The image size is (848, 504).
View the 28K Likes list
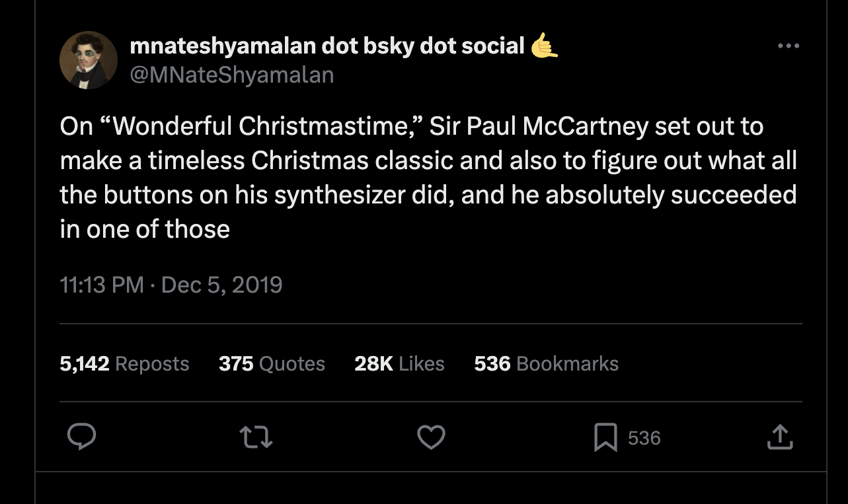point(399,363)
